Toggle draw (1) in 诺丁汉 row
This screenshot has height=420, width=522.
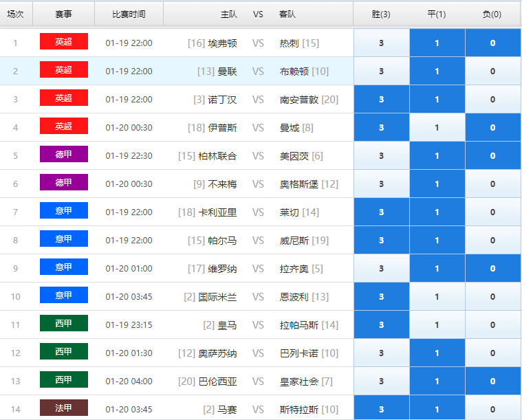tap(437, 99)
